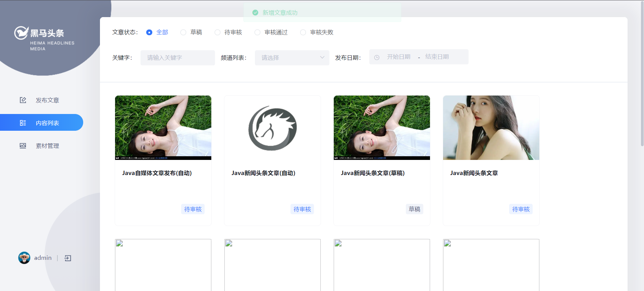Screen dimensions: 644x291
Task: Click the chevron arrow in channel dropdown
Action: (x=322, y=57)
